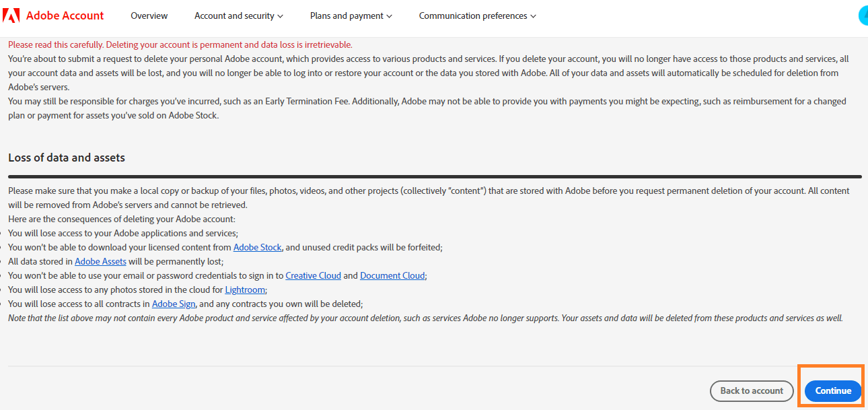Click the Document Cloud hyperlink
Screen dimensions: 868x410
(x=392, y=275)
